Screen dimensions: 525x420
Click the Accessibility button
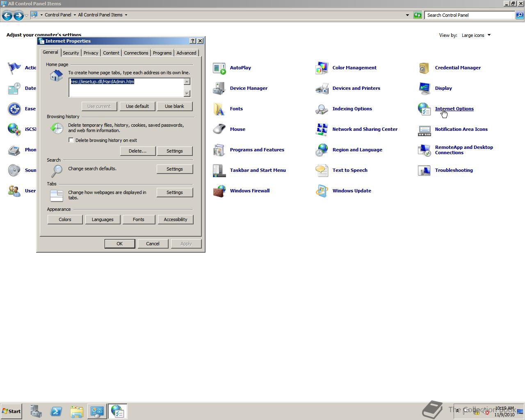click(x=176, y=219)
